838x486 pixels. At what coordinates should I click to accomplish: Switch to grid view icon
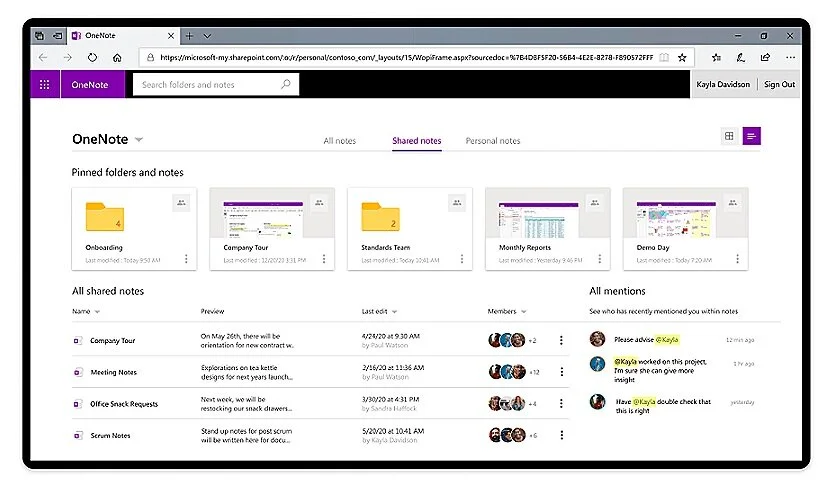[x=729, y=136]
